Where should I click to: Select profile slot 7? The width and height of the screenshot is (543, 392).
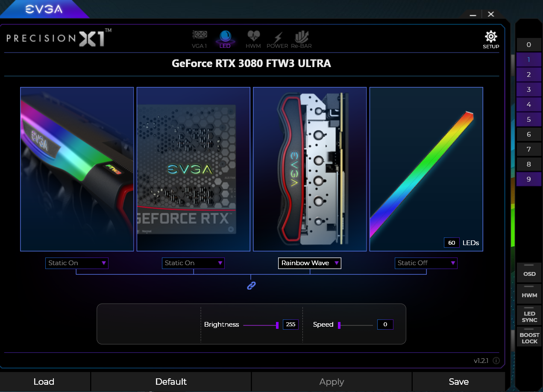coord(528,149)
